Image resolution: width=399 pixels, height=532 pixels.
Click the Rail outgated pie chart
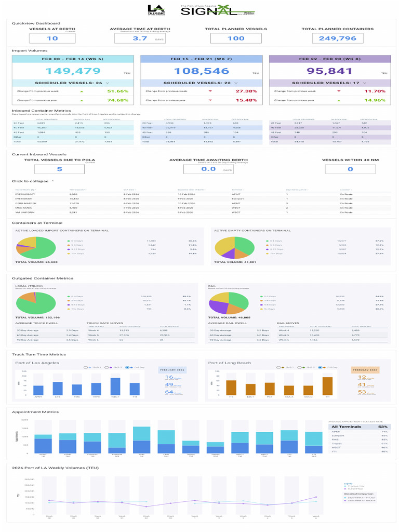pyautogui.click(x=229, y=303)
